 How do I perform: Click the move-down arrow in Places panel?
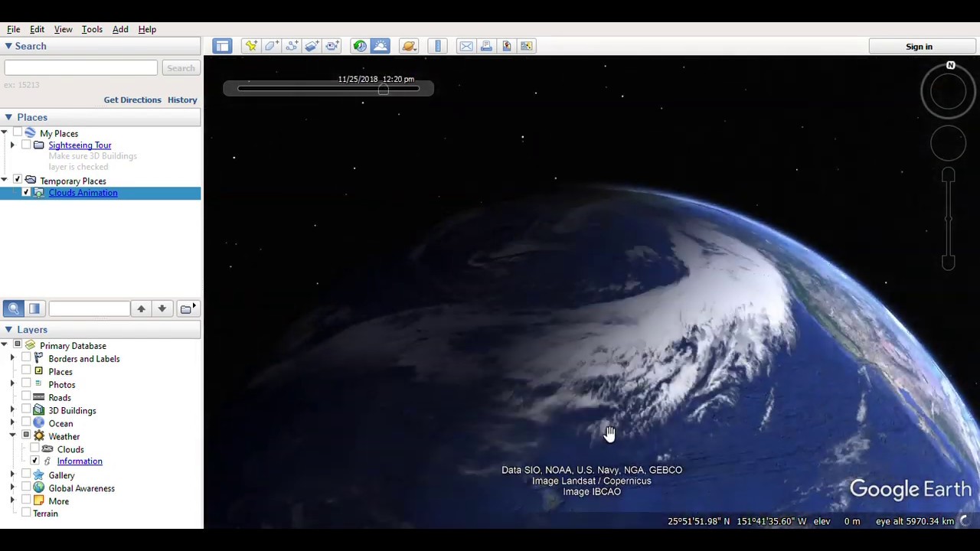click(x=162, y=308)
